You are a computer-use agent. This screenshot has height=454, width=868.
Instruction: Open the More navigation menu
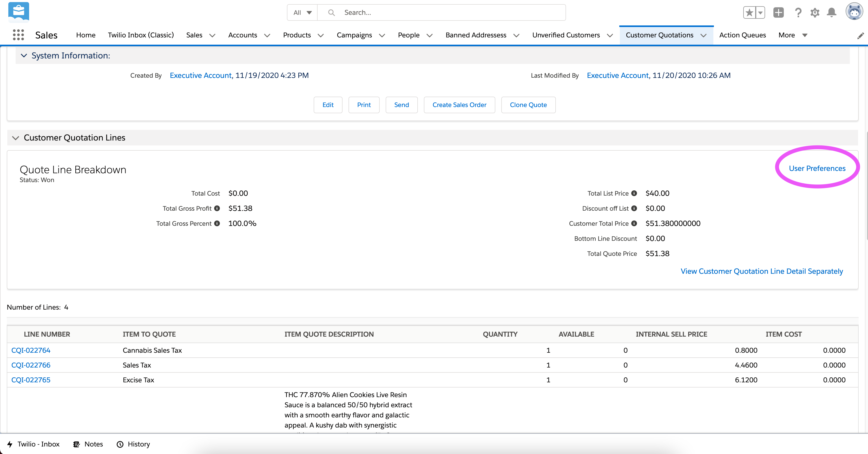click(x=793, y=35)
